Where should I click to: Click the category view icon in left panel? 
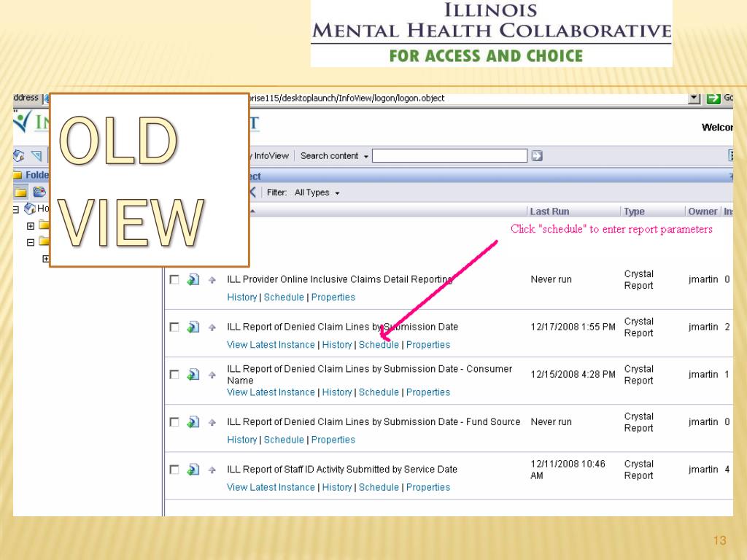(39, 192)
